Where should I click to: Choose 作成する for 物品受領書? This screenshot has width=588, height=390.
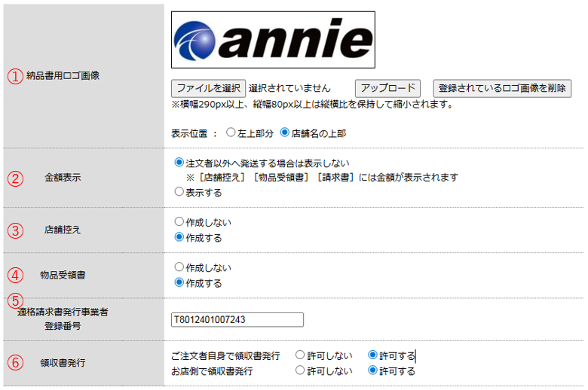tap(179, 283)
